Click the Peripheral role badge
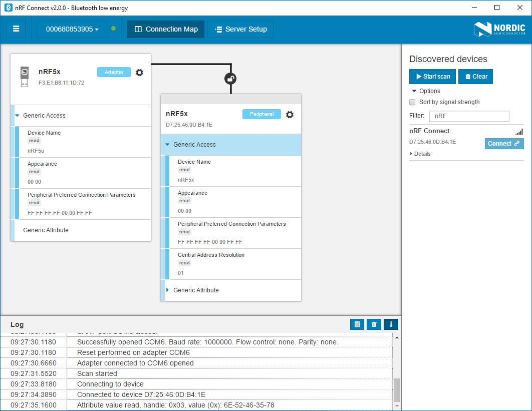Viewport: 532px width, 411px height. click(x=261, y=114)
